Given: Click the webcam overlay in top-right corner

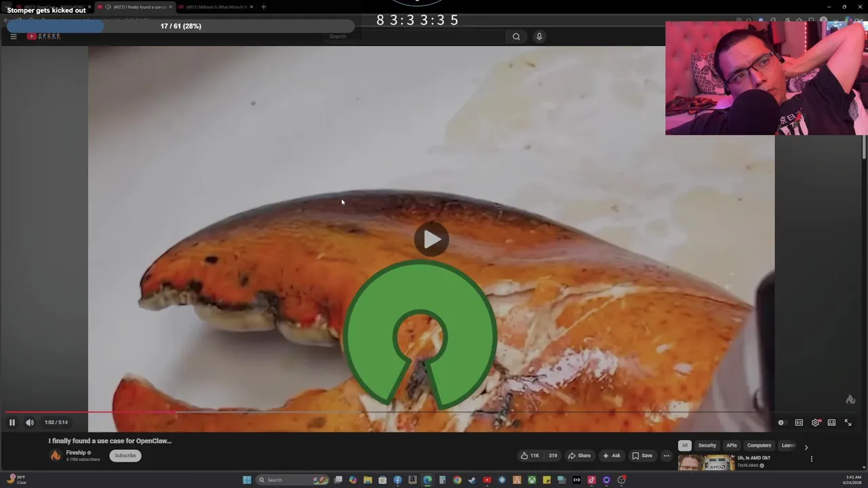Looking at the screenshot, I should pos(766,78).
